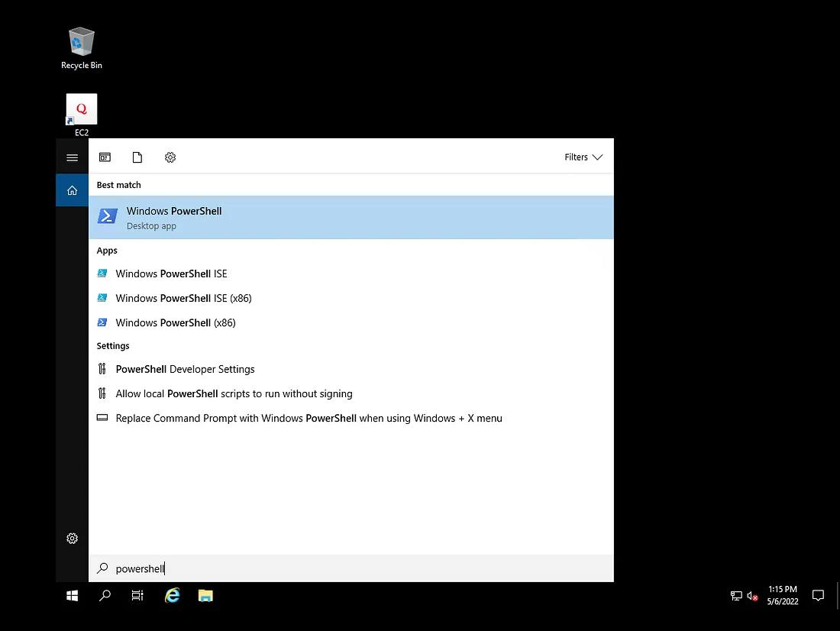Click tools icon beside Allow local scripts
The width and height of the screenshot is (840, 631).
pos(102,393)
